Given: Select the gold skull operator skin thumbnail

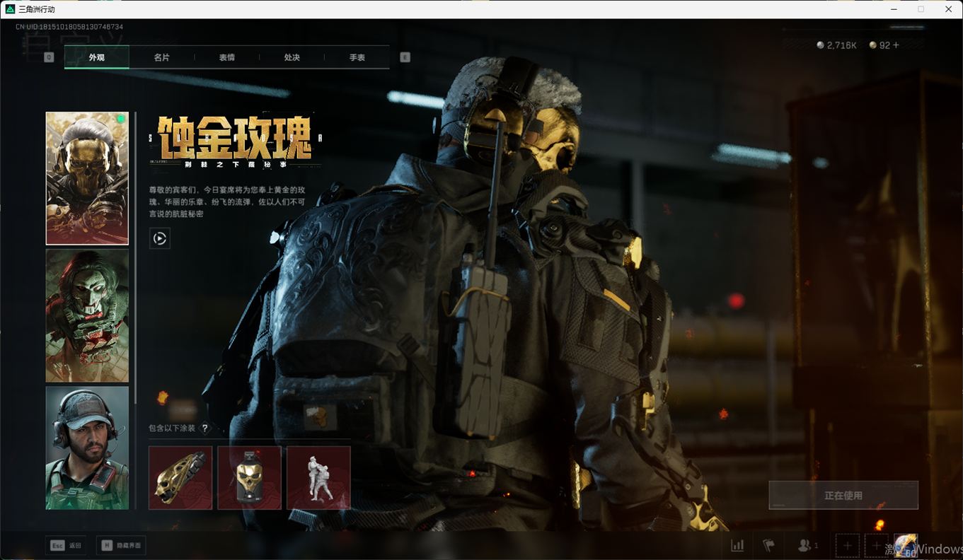Looking at the screenshot, I should [88, 178].
